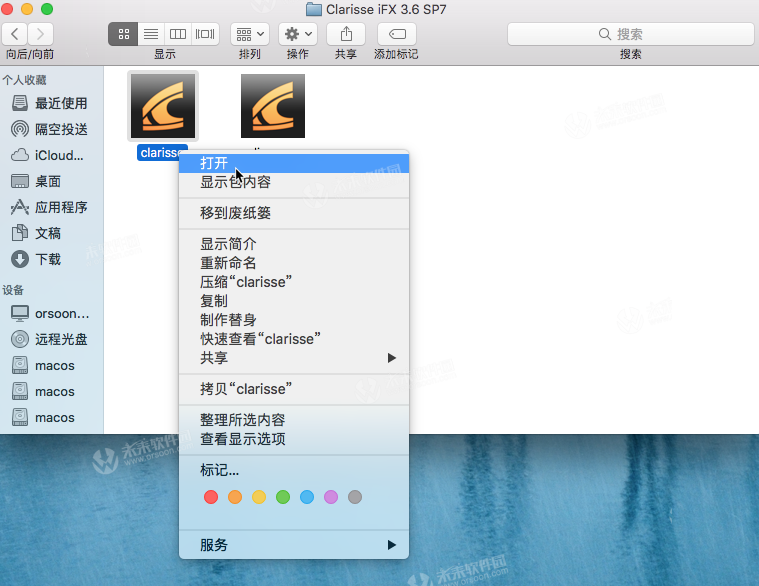Select orsoon... computer under devices
Viewport: 759px width, 586px height.
tap(50, 314)
